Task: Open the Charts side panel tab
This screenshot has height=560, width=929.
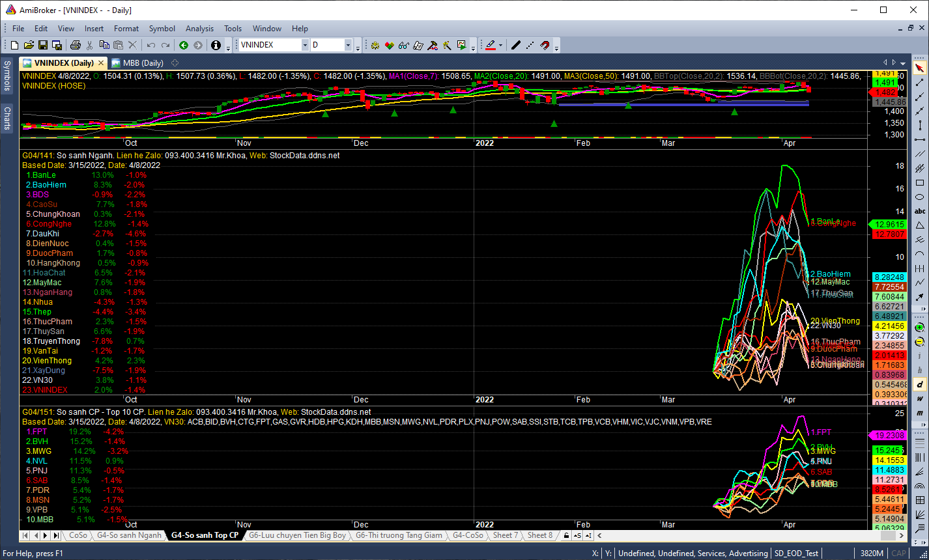Action: (x=7, y=118)
